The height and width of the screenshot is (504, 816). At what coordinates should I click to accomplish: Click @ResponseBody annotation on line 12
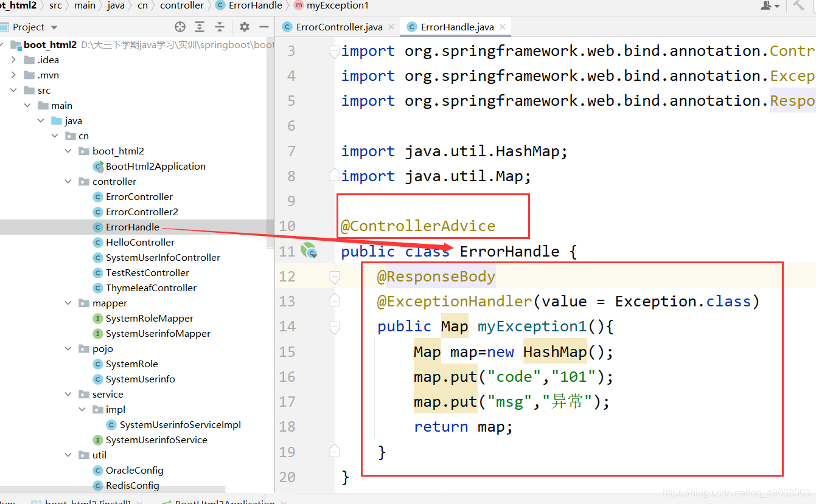pyautogui.click(x=436, y=277)
